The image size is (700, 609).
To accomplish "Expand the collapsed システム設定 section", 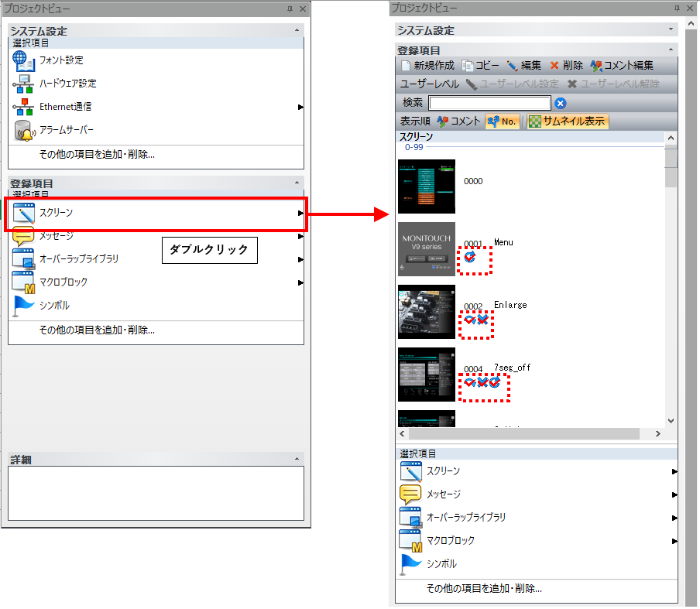I will pyautogui.click(x=671, y=30).
